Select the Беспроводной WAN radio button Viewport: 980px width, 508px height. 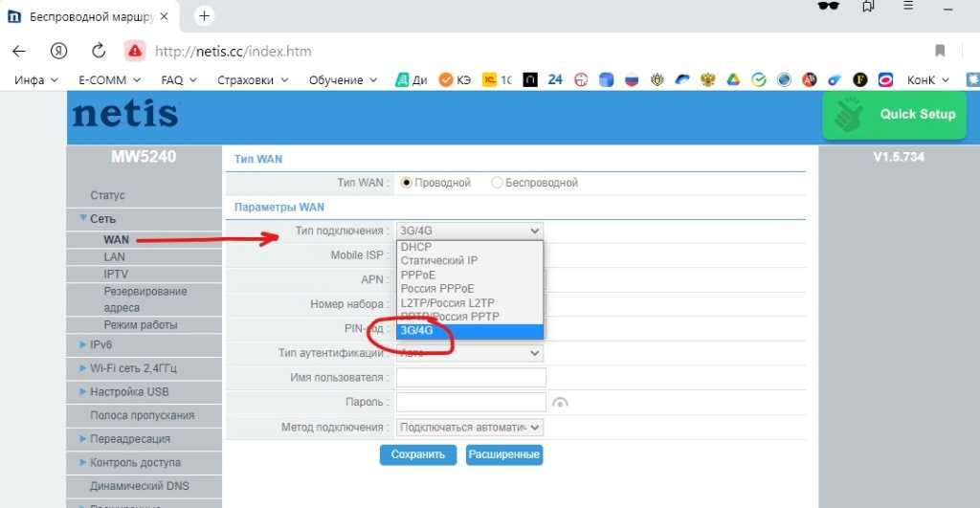(497, 183)
